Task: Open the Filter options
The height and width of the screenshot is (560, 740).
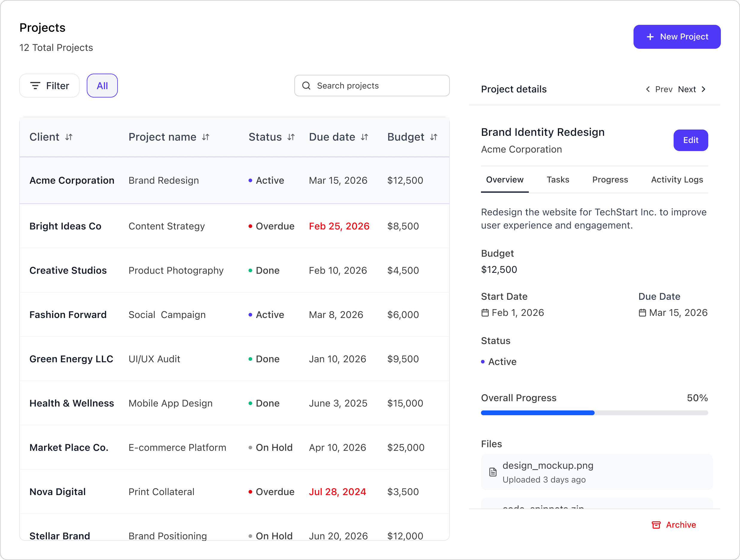Action: click(50, 86)
